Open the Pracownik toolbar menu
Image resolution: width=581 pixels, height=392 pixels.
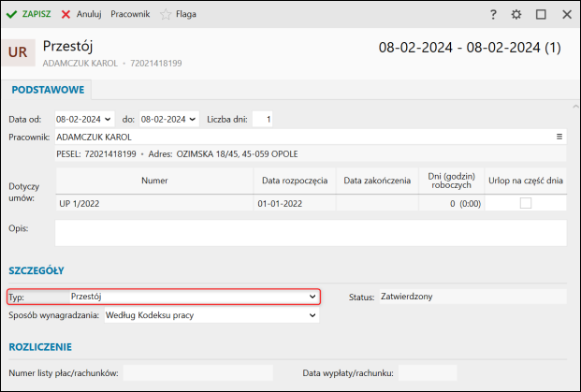(x=130, y=14)
